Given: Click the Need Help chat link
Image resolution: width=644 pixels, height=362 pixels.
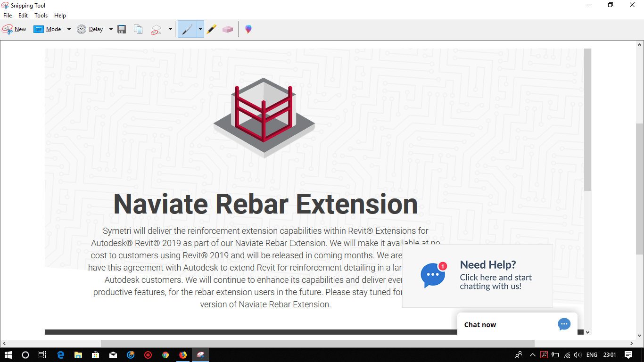Looking at the screenshot, I should (495, 282).
